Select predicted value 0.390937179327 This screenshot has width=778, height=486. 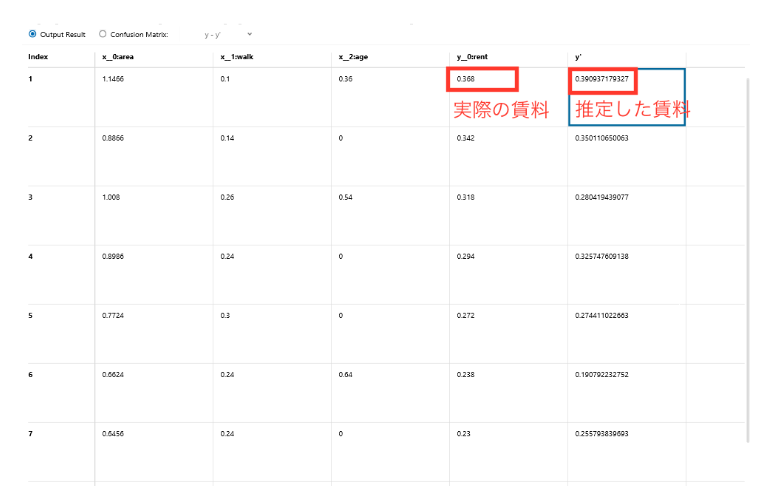602,79
